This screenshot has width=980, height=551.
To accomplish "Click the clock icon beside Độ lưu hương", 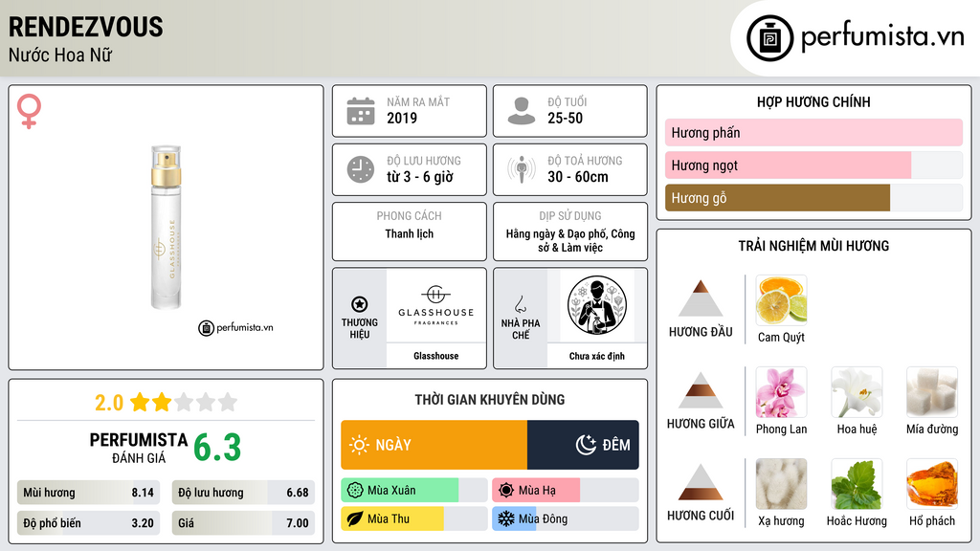I will (x=361, y=169).
